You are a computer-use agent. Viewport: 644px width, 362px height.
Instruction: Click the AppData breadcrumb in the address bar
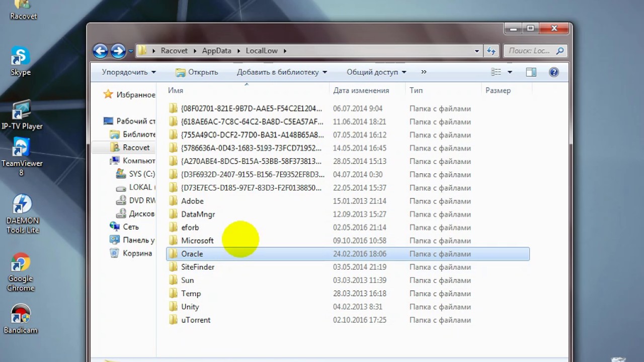[x=217, y=51]
